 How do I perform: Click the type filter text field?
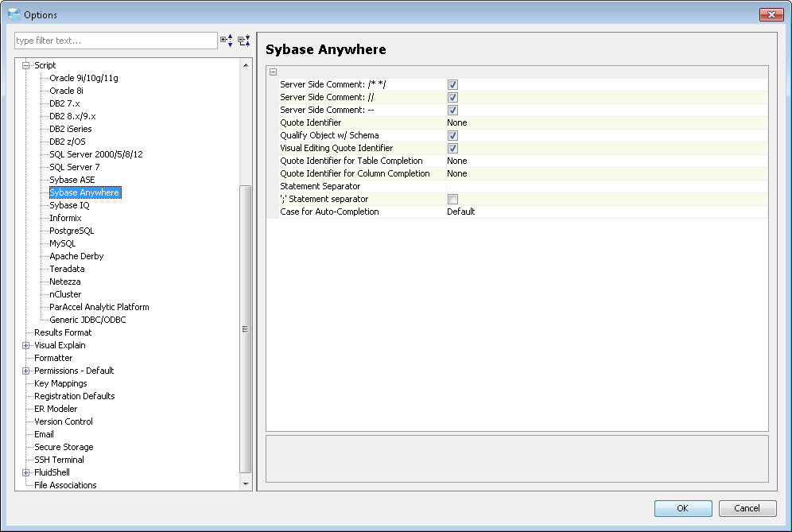click(x=116, y=41)
